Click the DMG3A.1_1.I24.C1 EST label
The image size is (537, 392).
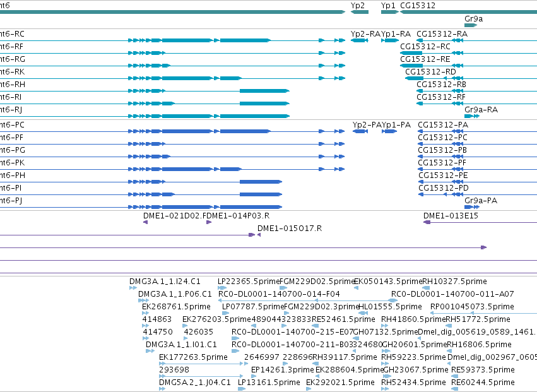coord(165,282)
